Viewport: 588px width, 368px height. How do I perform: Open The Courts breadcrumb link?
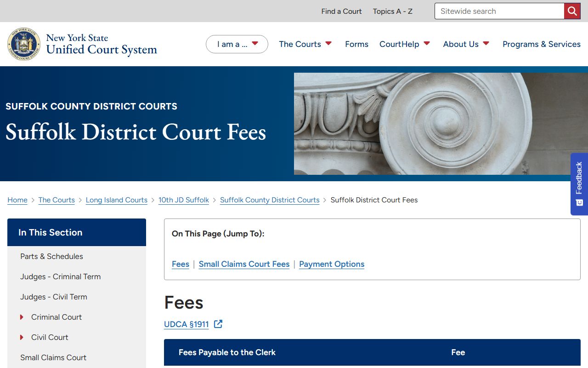pyautogui.click(x=57, y=200)
